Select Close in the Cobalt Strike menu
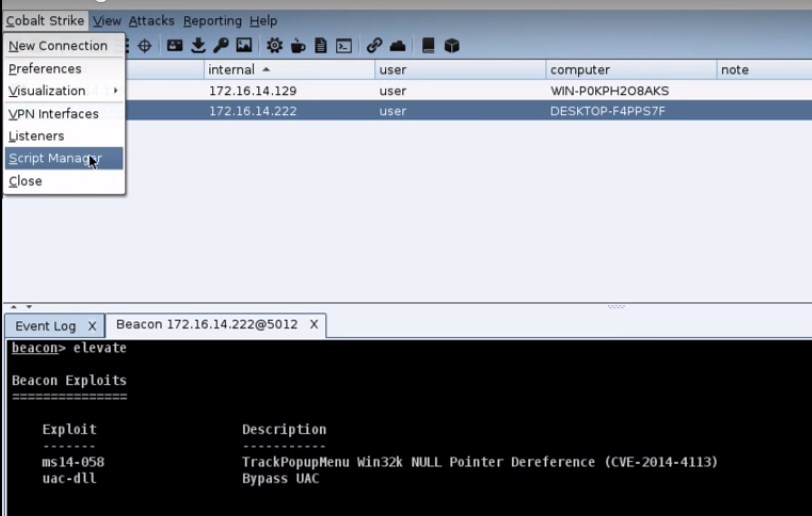The image size is (812, 516). click(64, 181)
